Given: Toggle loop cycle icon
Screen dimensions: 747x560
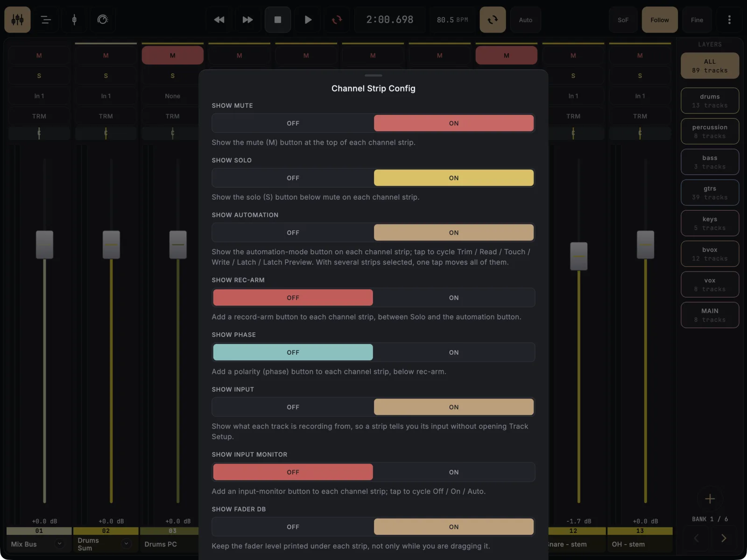Looking at the screenshot, I should [337, 20].
